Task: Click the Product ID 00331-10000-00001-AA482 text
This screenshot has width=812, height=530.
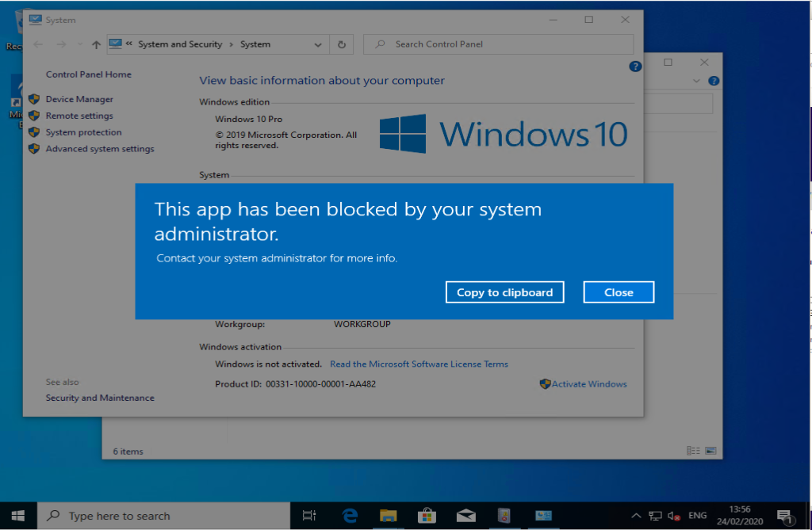Action: click(295, 384)
